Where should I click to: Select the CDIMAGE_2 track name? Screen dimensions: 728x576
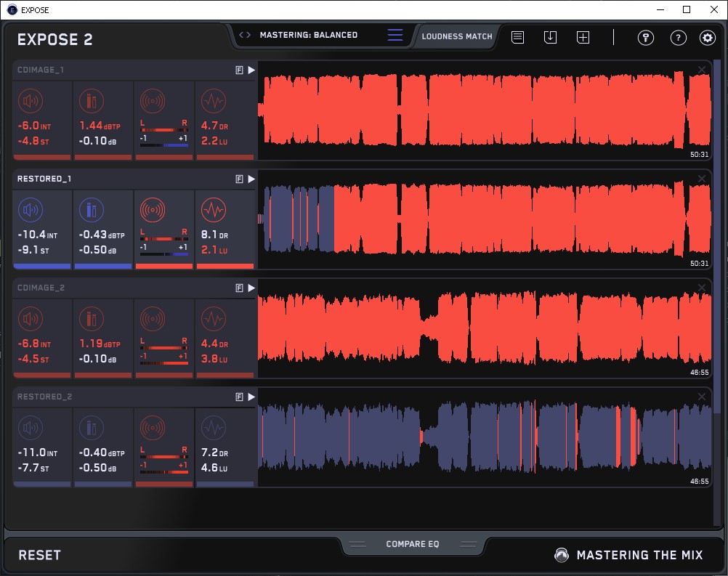41,288
